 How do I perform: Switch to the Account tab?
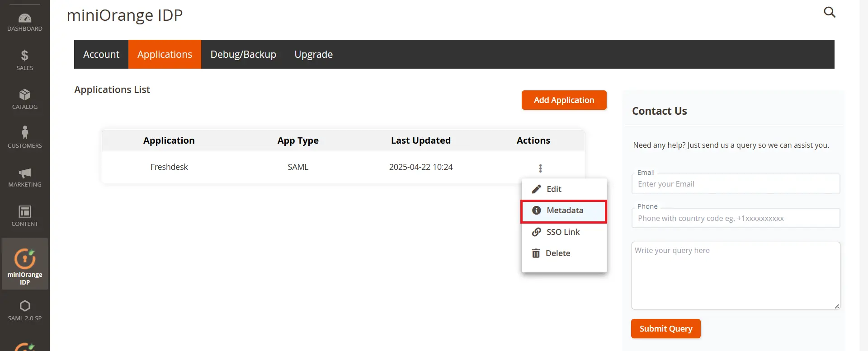tap(101, 54)
